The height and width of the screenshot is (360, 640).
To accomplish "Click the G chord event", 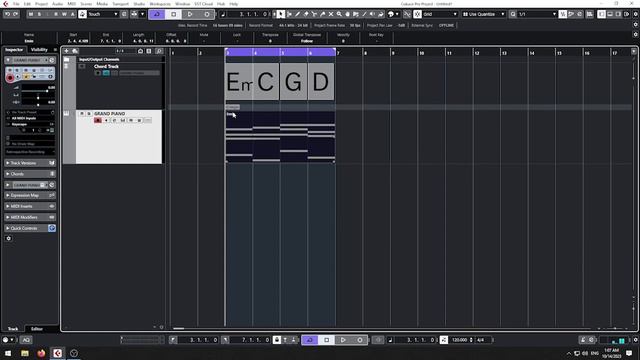I will coord(293,81).
